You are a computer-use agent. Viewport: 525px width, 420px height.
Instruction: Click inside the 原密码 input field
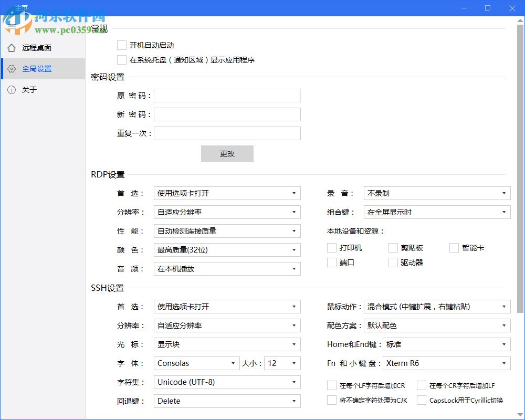coord(227,95)
